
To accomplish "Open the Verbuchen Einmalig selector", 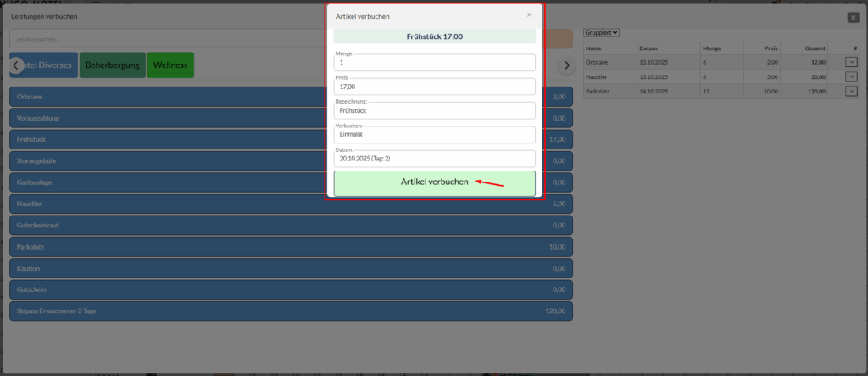I will coord(434,135).
